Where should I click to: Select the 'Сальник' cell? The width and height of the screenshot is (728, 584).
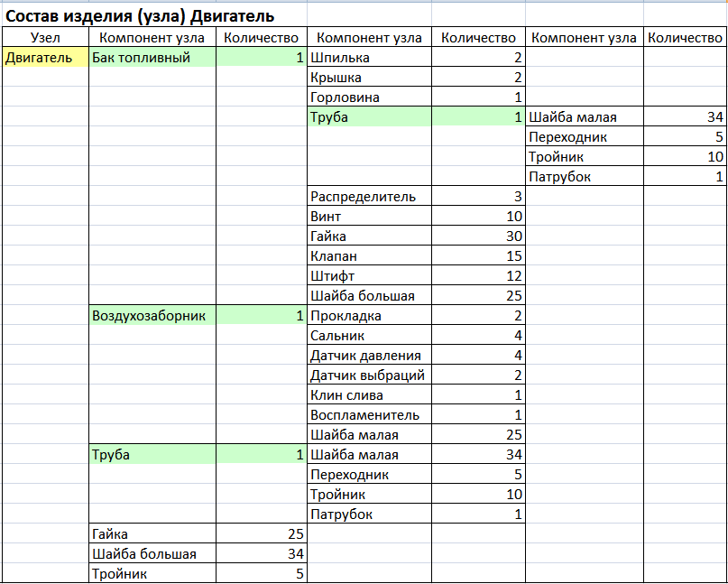[x=369, y=336]
